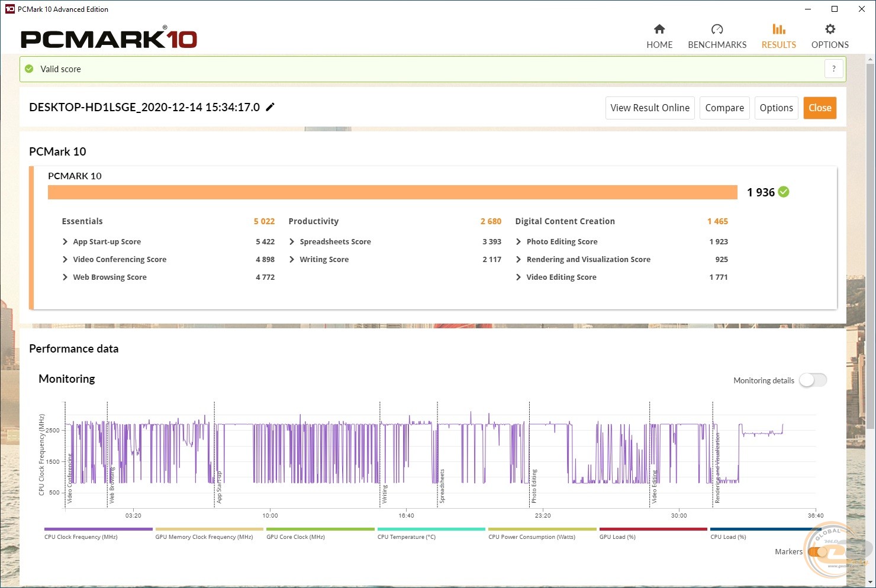Open the Options gear icon
Screen dimensions: 876x588
[830, 30]
